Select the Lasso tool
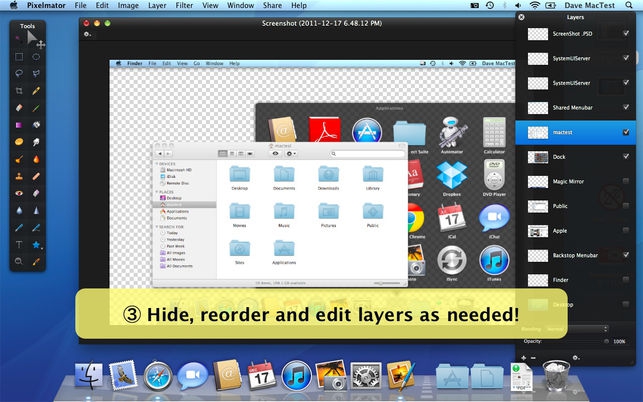 19,73
